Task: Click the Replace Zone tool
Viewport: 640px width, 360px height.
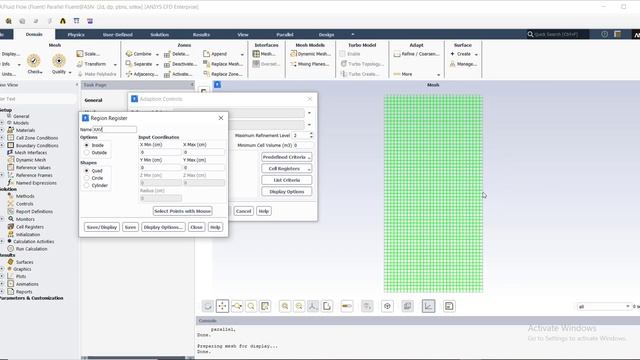Action: pyautogui.click(x=223, y=74)
